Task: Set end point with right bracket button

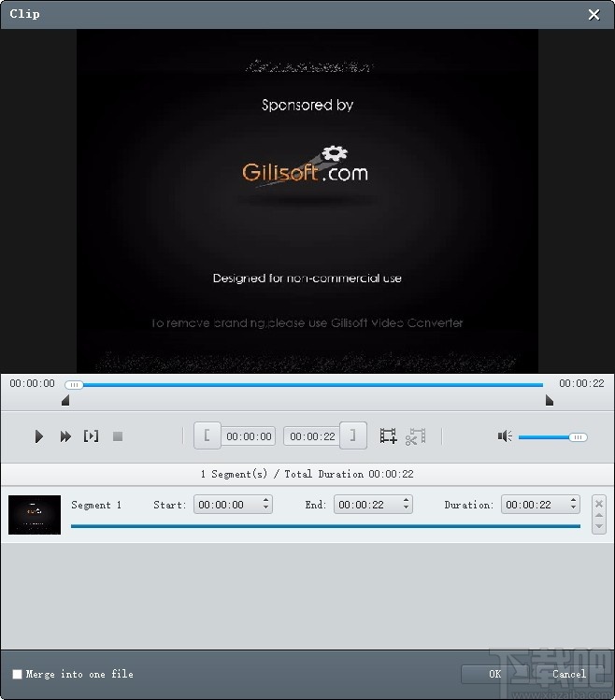Action: (353, 436)
